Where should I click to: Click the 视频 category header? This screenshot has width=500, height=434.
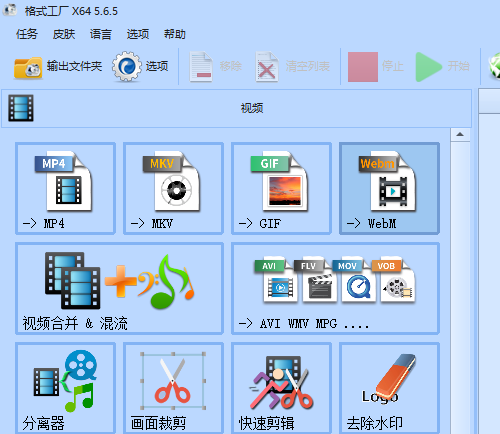point(236,108)
